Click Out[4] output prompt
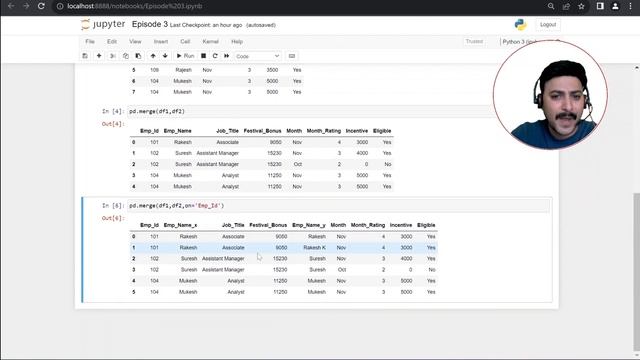The image size is (640, 360). [113, 124]
